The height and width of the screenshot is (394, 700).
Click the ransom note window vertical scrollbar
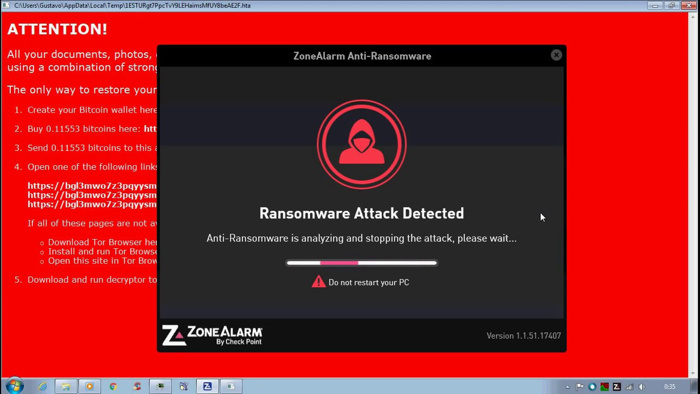pos(694,194)
